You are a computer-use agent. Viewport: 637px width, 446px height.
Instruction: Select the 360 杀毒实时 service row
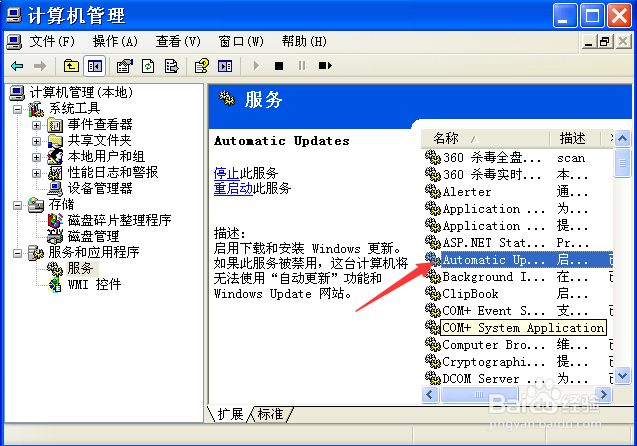point(518,175)
